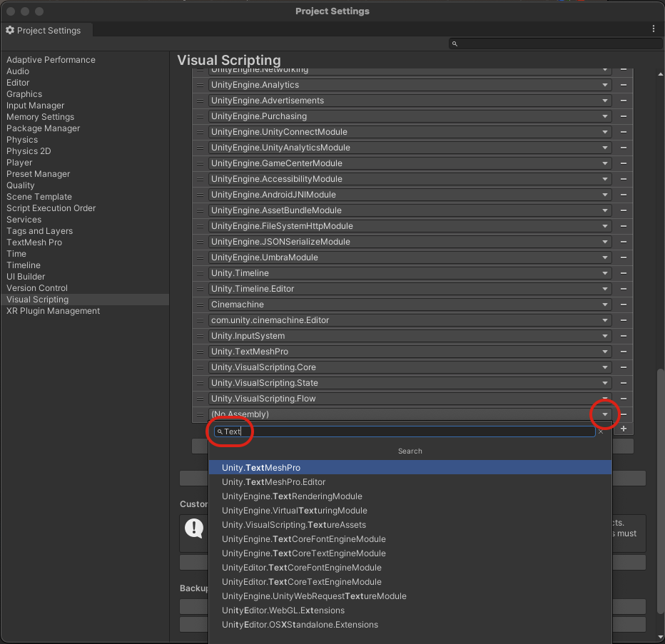Expand the Unity.TextMeshPro assembly dropdown
665x644 pixels.
pyautogui.click(x=604, y=352)
